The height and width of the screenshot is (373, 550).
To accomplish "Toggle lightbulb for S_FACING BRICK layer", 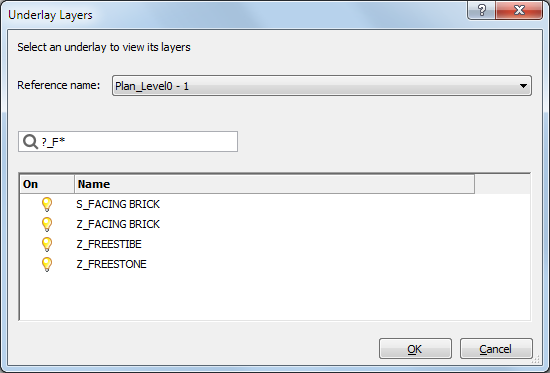I will point(47,204).
